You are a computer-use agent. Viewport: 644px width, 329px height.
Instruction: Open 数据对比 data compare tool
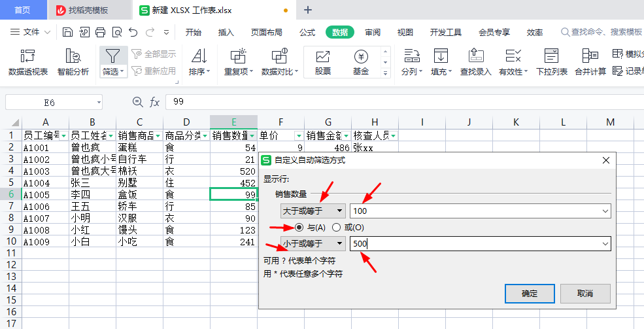280,62
